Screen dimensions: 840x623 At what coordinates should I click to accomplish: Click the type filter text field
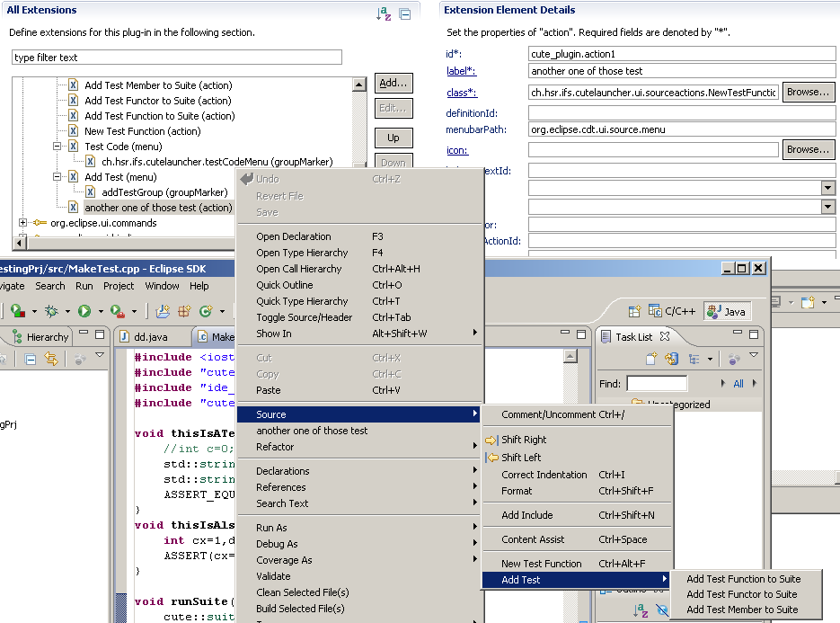click(x=177, y=58)
